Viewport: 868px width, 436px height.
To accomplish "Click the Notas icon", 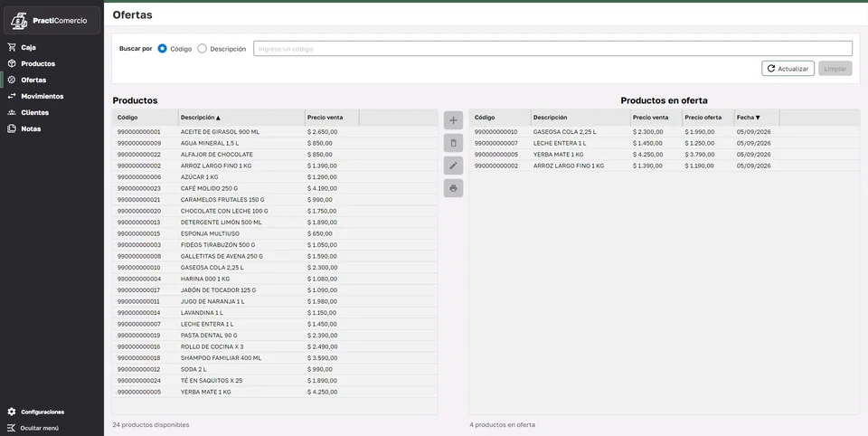I will click(x=12, y=128).
